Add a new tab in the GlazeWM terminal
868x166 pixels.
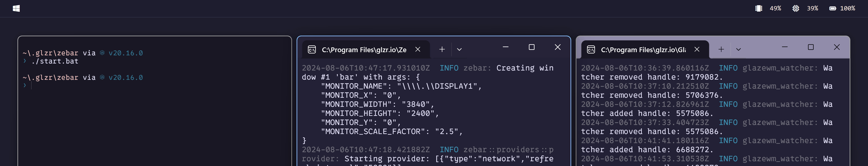(721, 50)
